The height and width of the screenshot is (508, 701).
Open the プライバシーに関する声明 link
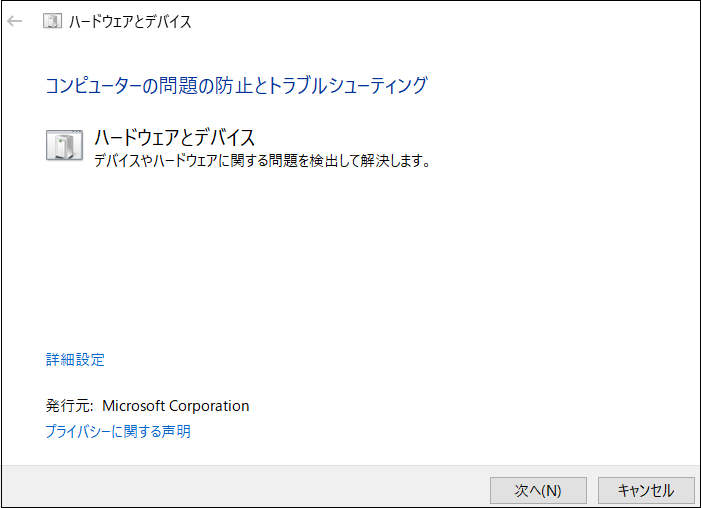coord(118,432)
